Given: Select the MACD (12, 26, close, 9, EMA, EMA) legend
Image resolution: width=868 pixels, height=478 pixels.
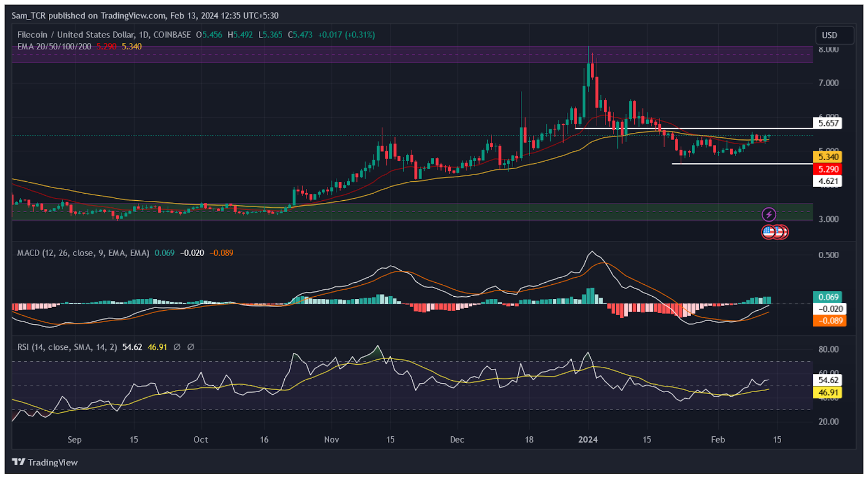Looking at the screenshot, I should (x=83, y=253).
